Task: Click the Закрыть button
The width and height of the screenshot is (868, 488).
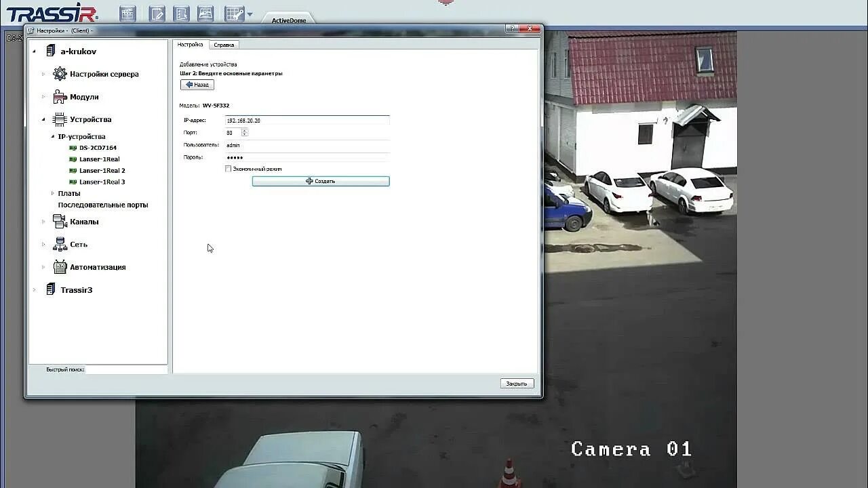Action: (517, 384)
